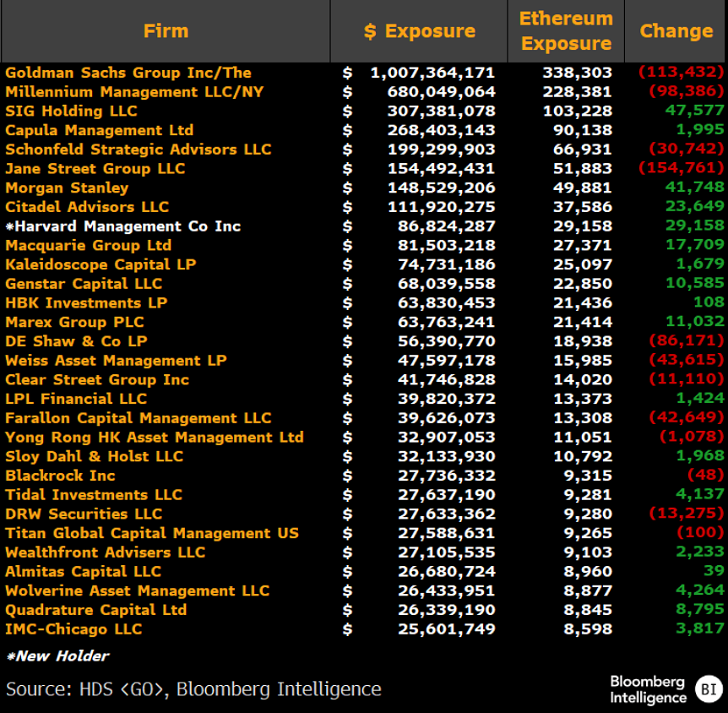Viewport: 728px width, 713px height.
Task: Select IMC-Chicago LLC firm name
Action: coord(73,629)
